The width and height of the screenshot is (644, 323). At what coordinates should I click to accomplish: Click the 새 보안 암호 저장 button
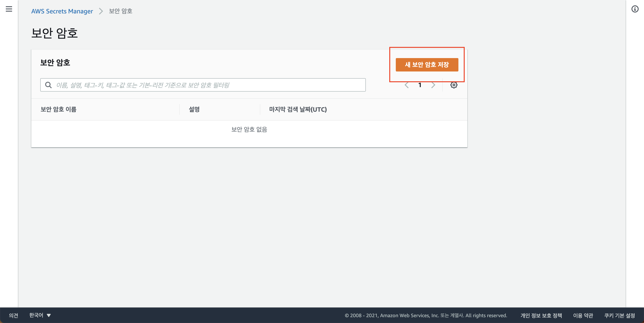[427, 65]
